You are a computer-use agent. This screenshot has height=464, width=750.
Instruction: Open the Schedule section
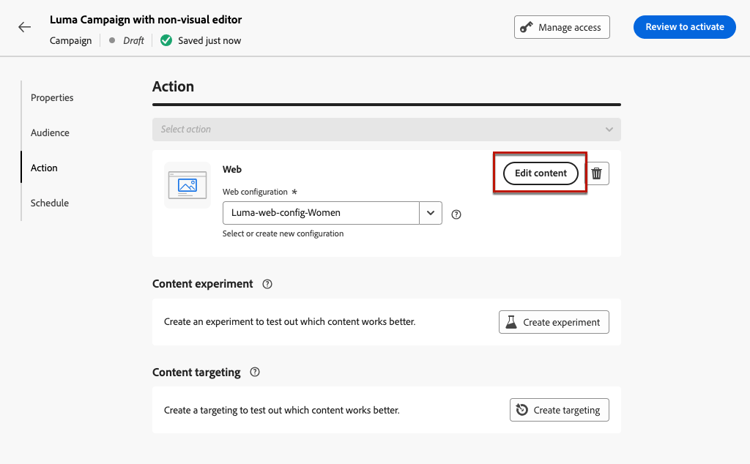50,203
